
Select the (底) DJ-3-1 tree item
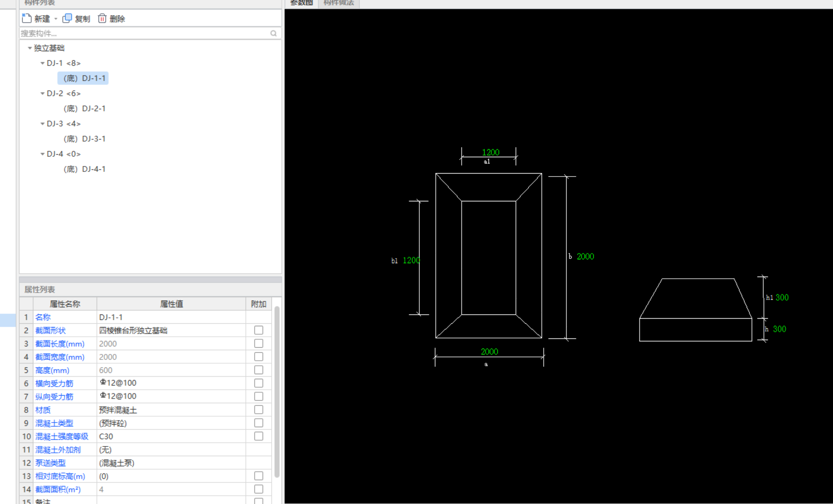point(84,139)
